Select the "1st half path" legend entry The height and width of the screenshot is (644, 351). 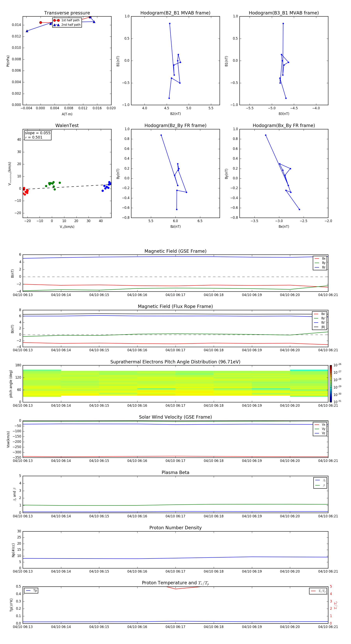[67, 20]
